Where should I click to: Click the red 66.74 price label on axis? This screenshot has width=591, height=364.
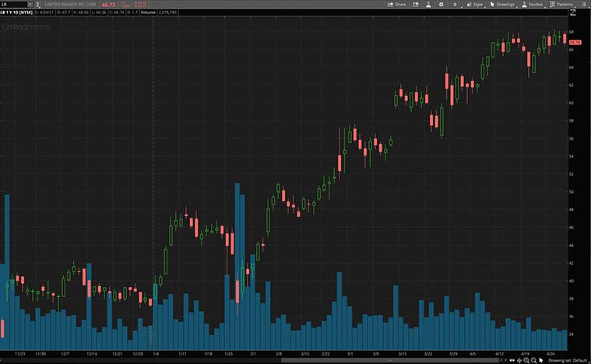tap(575, 42)
